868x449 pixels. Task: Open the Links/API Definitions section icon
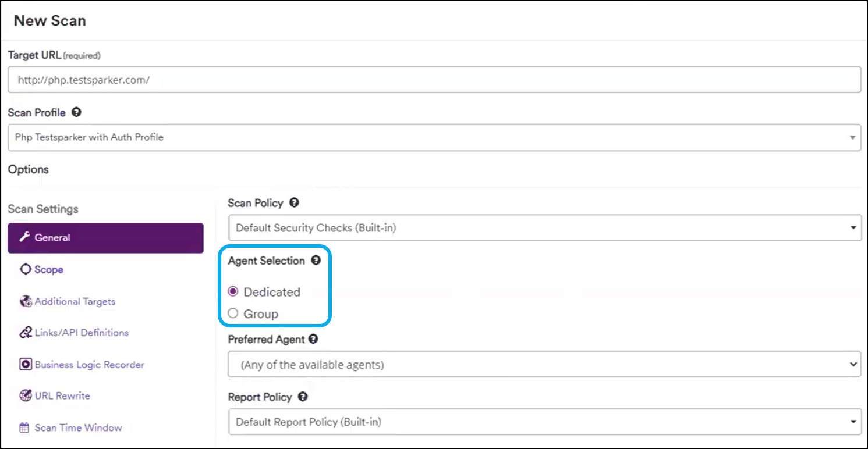pos(26,332)
